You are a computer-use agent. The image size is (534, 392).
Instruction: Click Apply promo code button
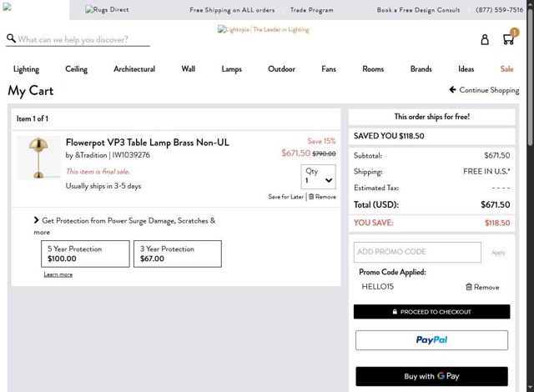(498, 253)
